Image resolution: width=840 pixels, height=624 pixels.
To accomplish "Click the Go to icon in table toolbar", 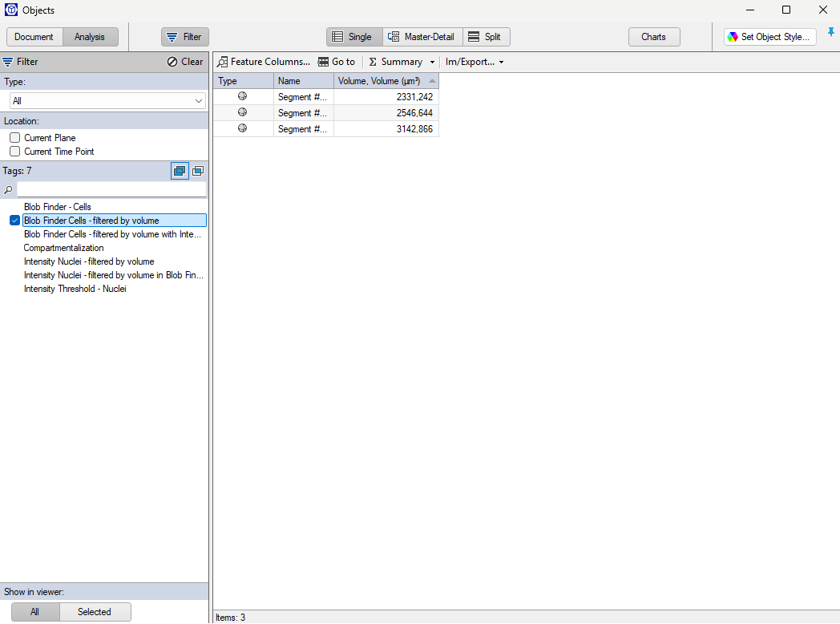I will coord(321,62).
